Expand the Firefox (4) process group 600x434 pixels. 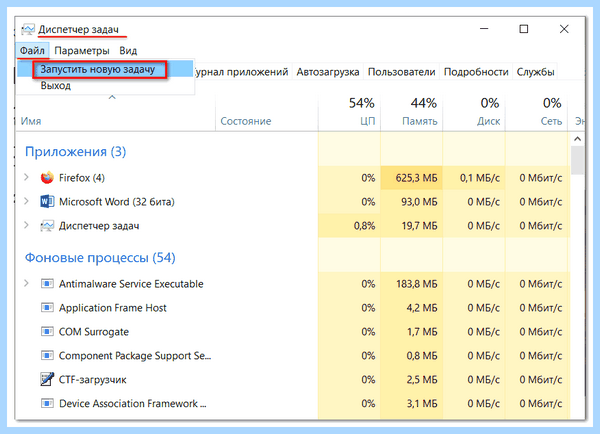(x=26, y=177)
